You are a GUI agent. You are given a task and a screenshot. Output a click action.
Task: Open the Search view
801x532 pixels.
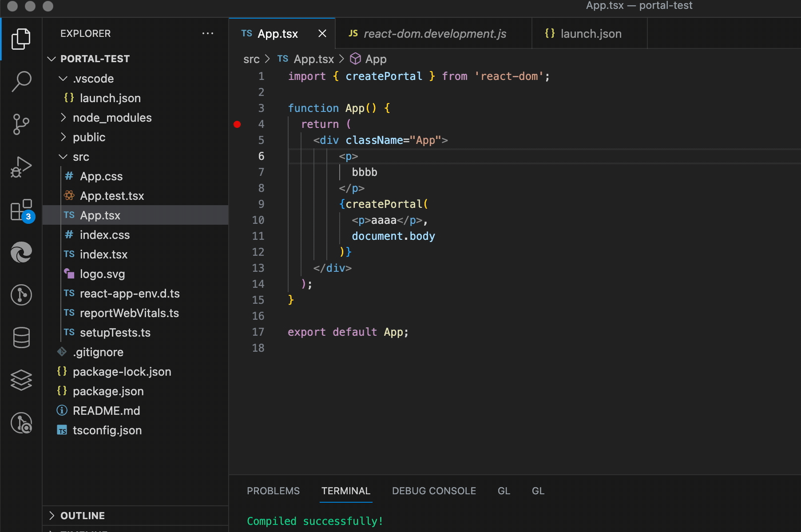pyautogui.click(x=21, y=81)
